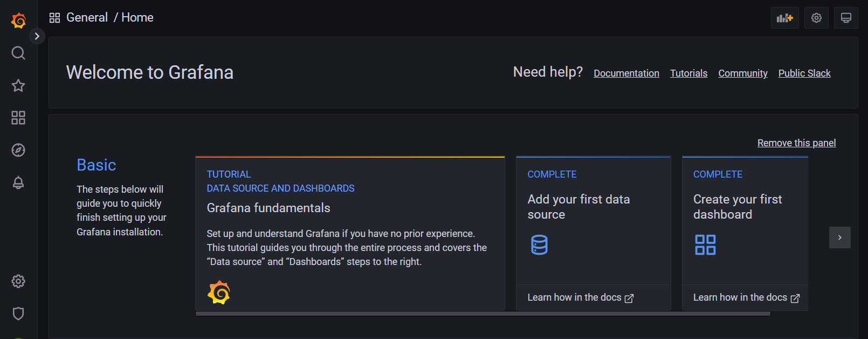Open the Alerting bell icon
Image resolution: width=868 pixels, height=339 pixels.
18,182
